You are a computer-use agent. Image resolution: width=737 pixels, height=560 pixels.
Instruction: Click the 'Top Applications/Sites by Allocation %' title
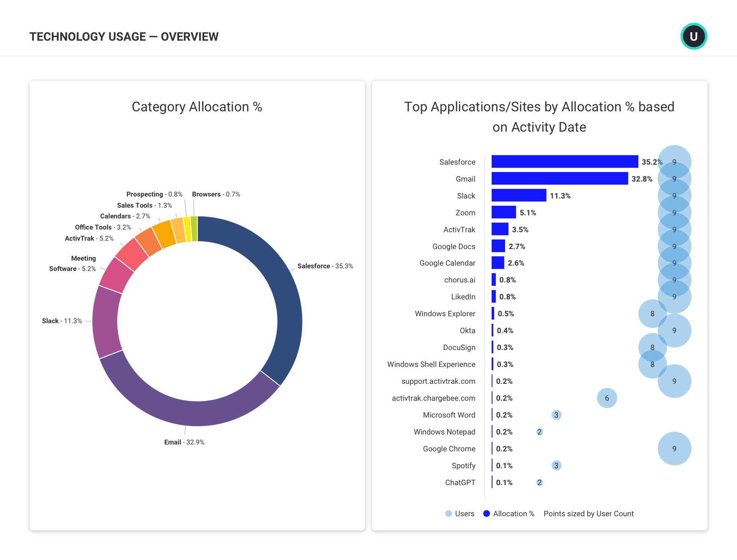(x=539, y=117)
